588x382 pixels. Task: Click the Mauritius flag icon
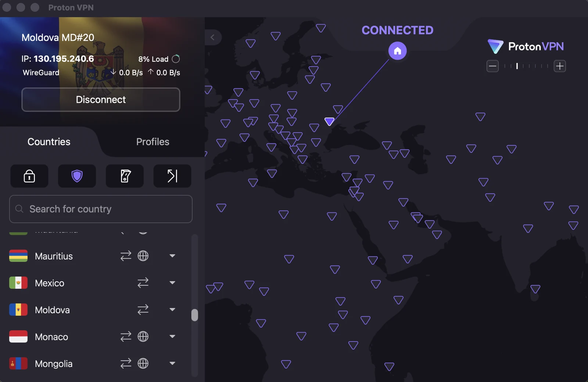[x=18, y=256]
